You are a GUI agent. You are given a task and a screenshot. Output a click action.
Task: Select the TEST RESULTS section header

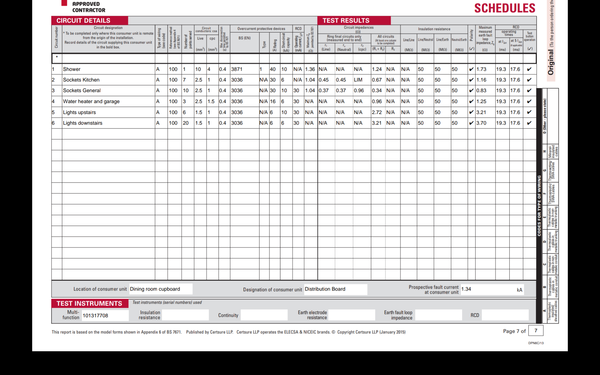point(354,21)
